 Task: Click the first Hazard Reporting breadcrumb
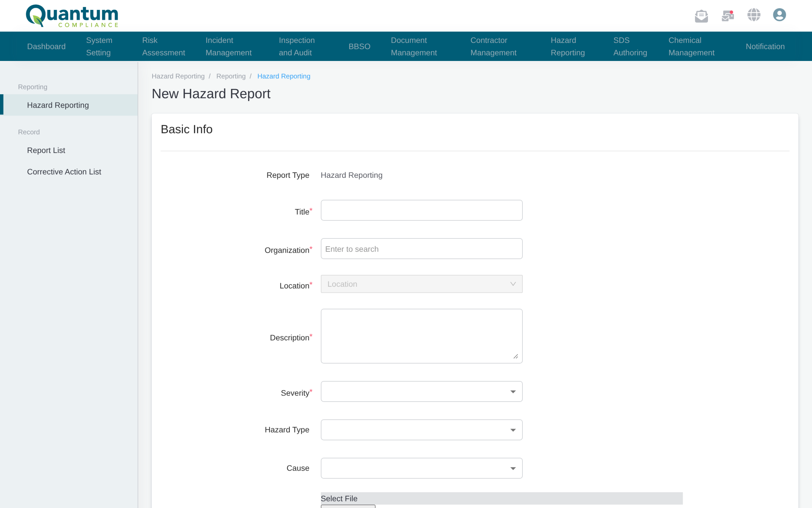click(x=178, y=76)
